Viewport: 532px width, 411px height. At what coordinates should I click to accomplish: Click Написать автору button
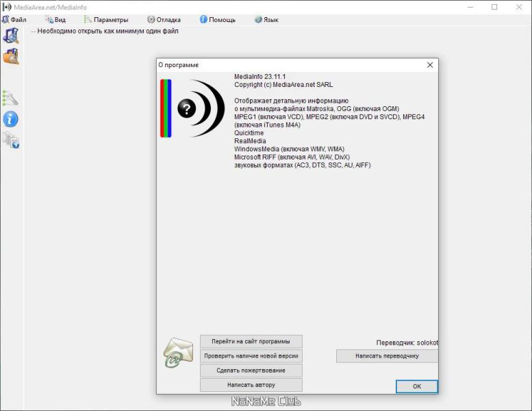point(251,385)
